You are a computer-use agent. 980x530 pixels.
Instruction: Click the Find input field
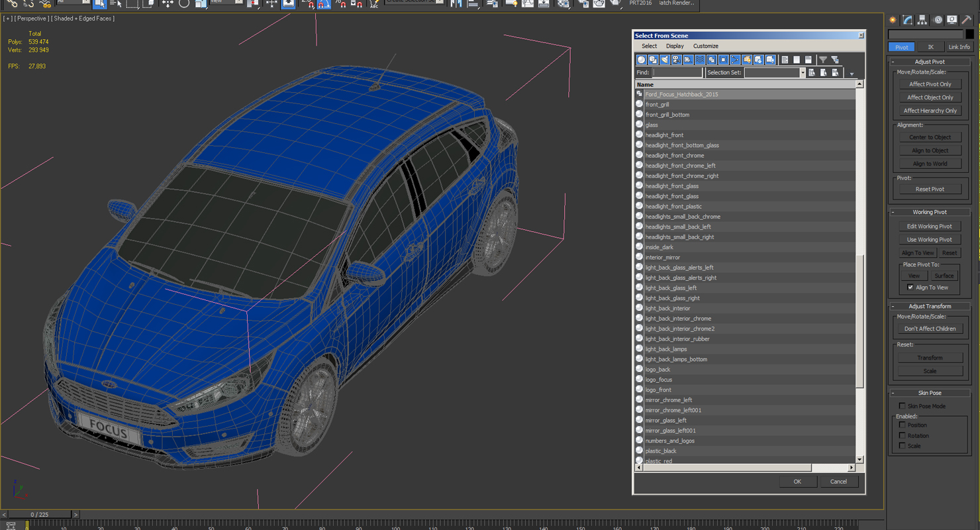pos(677,72)
